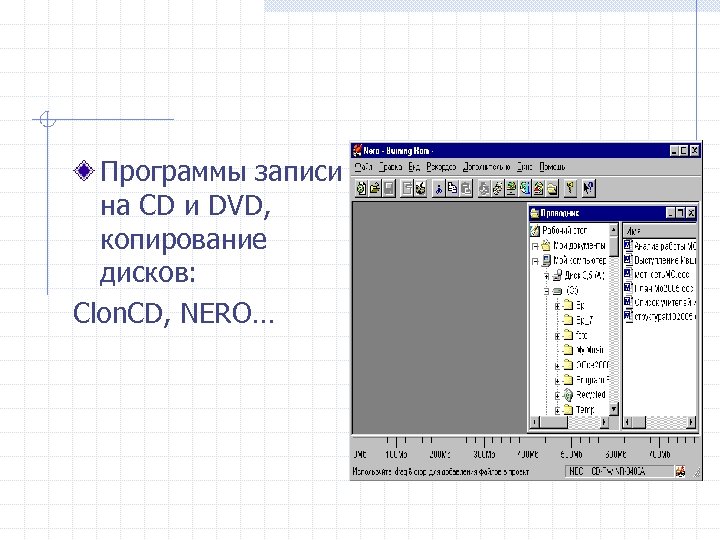
Task: Click folder tree horizontal scroll right arrow
Action: coord(604,422)
